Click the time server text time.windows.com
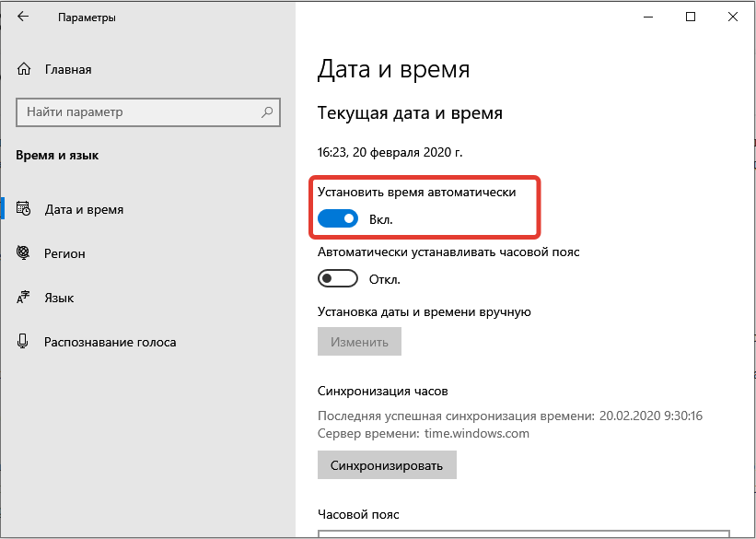This screenshot has height=539, width=756. coord(476,433)
